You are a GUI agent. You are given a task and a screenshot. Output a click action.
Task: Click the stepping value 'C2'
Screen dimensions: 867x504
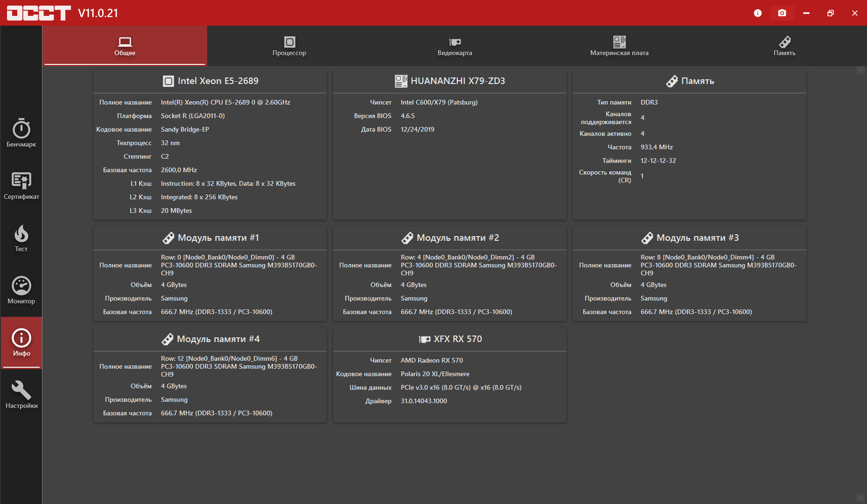coord(165,156)
